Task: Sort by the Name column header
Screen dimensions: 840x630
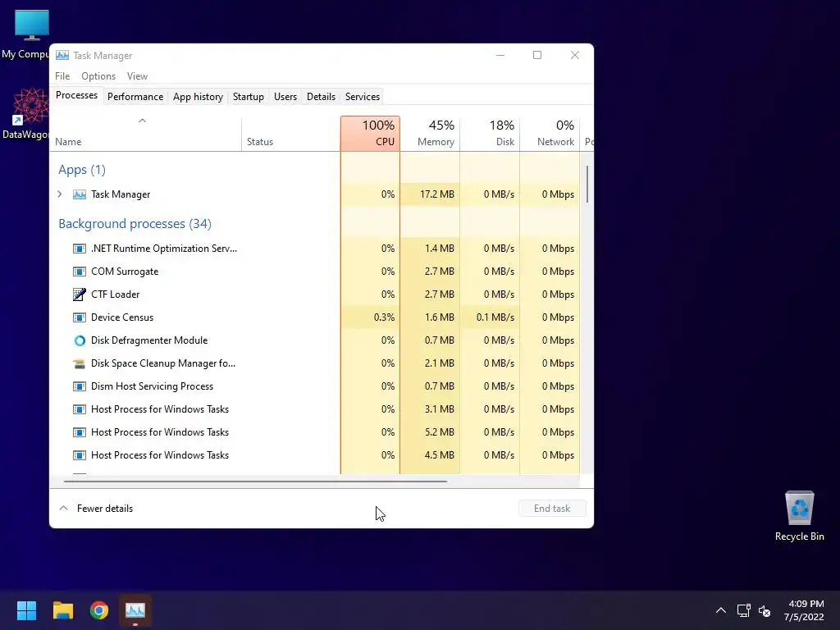Action: (146, 134)
